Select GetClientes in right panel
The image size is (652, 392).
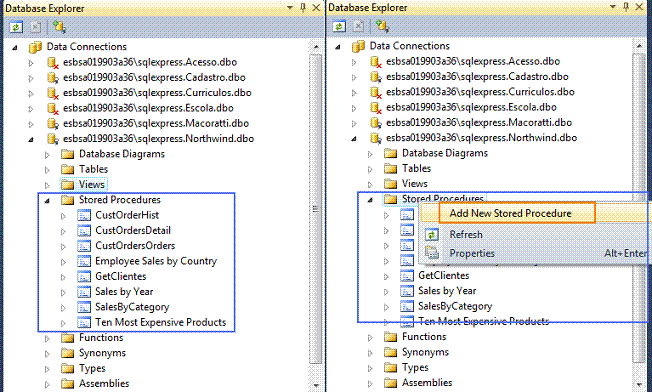click(444, 276)
